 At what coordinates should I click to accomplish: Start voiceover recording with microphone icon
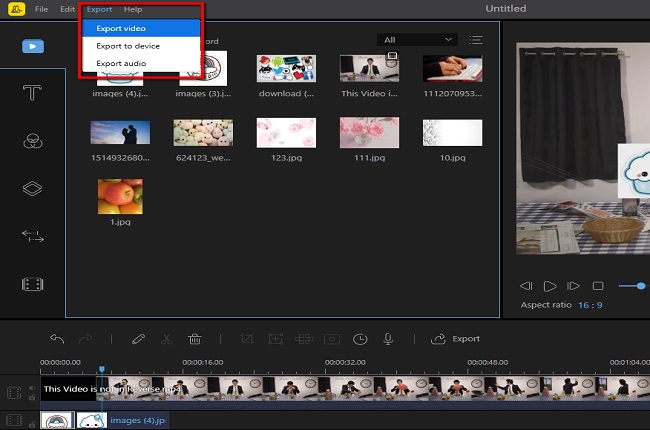[x=388, y=339]
